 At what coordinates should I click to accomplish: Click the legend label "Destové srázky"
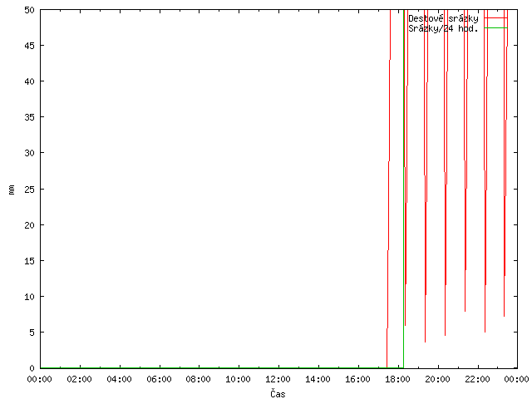pyautogui.click(x=443, y=18)
